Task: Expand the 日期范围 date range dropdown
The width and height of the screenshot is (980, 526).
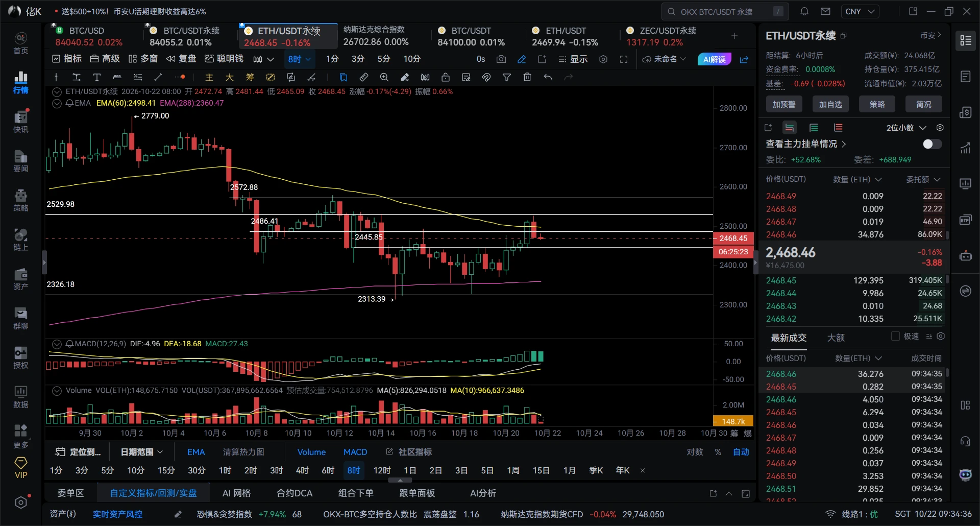Action: (142, 452)
